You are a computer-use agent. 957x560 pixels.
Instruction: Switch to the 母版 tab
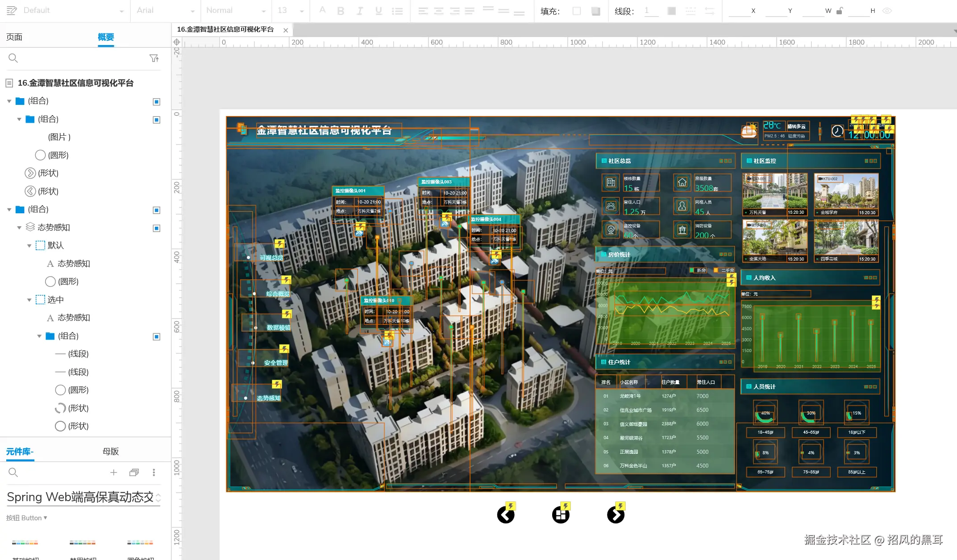(x=111, y=451)
